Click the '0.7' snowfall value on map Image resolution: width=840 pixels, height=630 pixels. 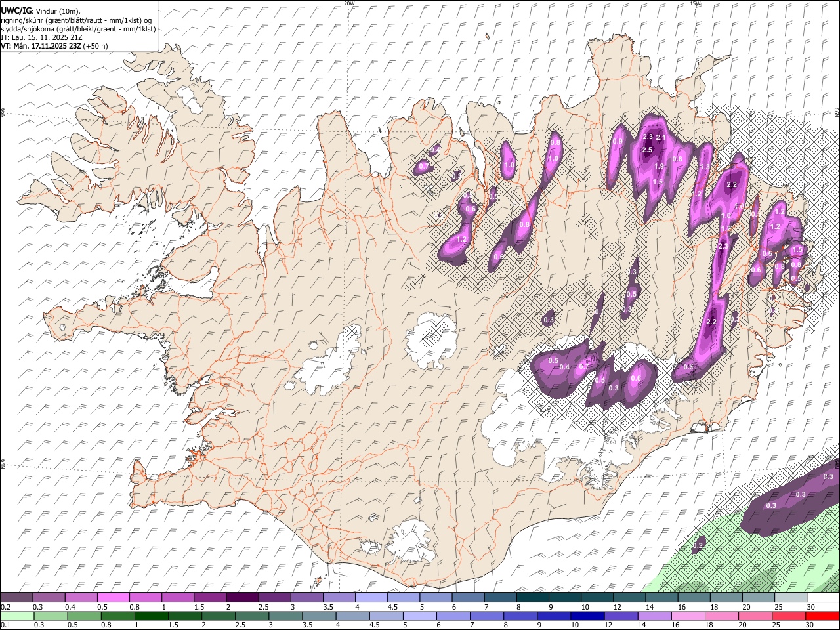[x=424, y=167]
